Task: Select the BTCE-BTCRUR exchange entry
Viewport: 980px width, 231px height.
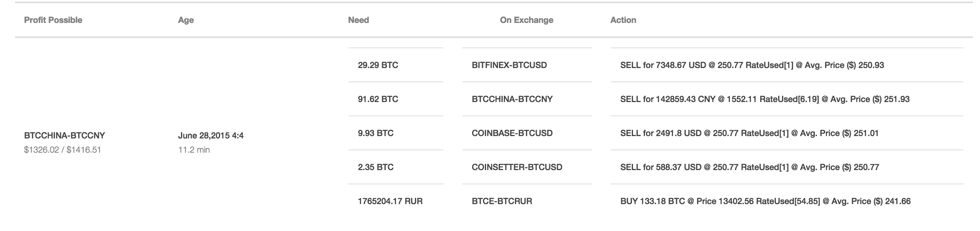Action: (502, 201)
